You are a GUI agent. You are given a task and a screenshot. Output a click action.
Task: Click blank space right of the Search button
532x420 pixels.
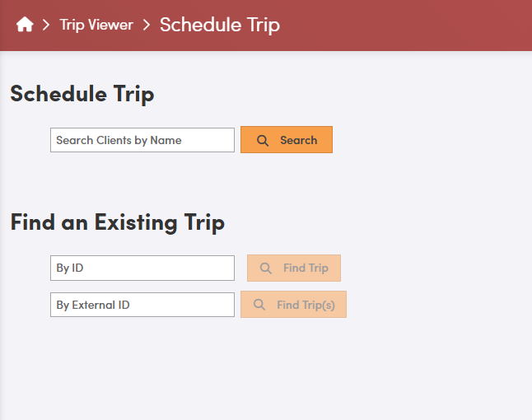tap(428, 140)
